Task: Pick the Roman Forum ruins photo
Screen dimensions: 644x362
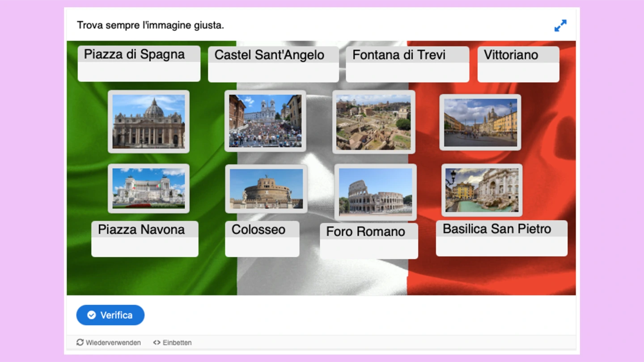Action: pyautogui.click(x=373, y=122)
